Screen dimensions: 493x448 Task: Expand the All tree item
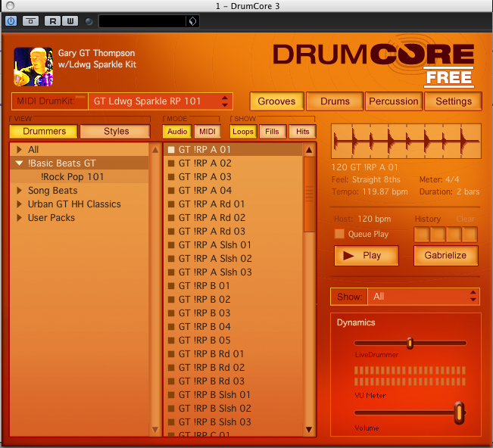[x=20, y=150]
